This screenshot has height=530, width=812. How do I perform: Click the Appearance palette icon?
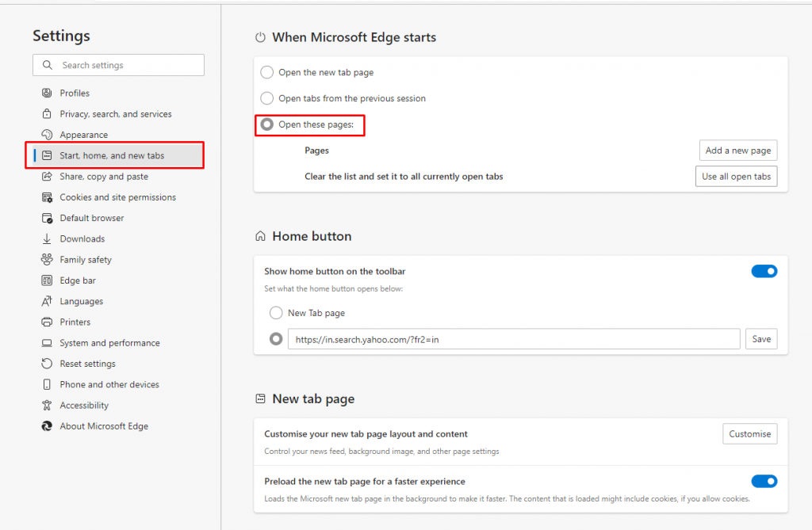[47, 135]
